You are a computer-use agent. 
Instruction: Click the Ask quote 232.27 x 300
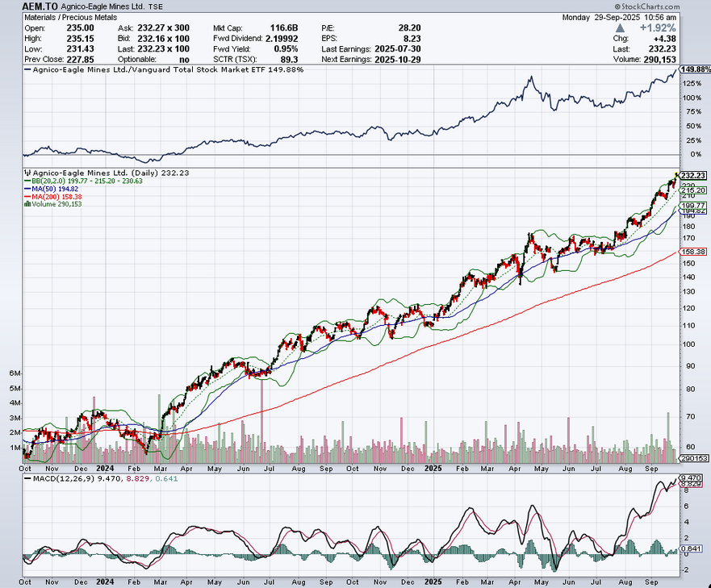point(163,28)
